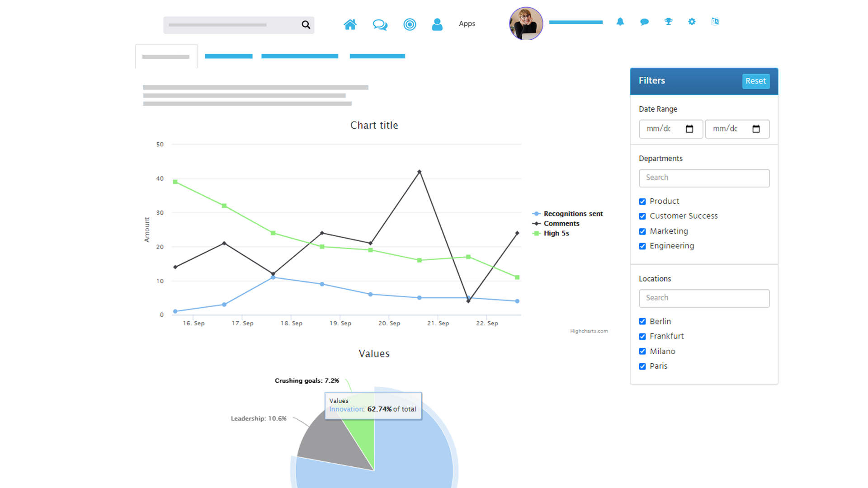Click the trophy icon
The image size is (868, 488).
(668, 22)
